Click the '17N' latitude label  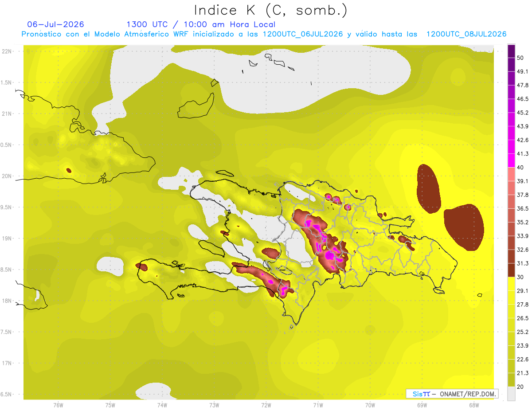(7, 363)
